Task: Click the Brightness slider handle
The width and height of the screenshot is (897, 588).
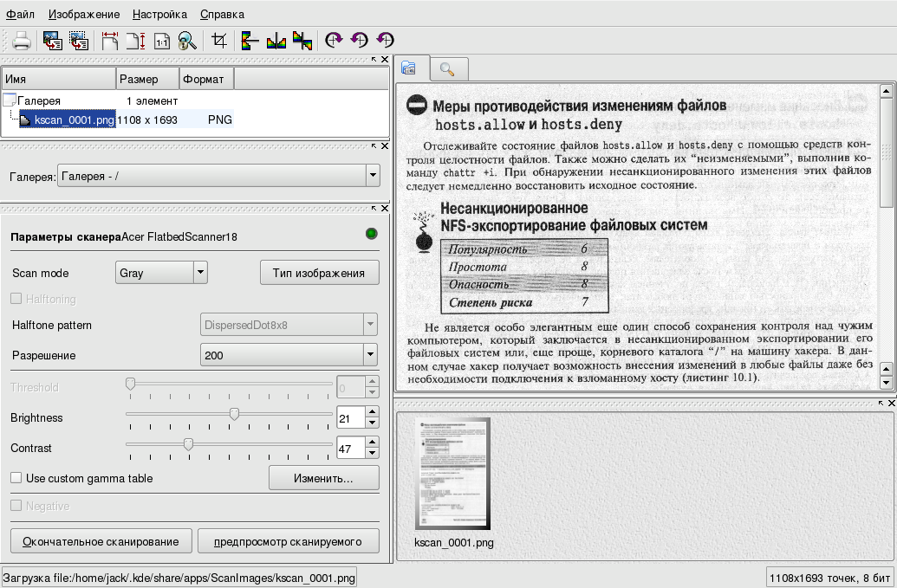Action: click(234, 414)
